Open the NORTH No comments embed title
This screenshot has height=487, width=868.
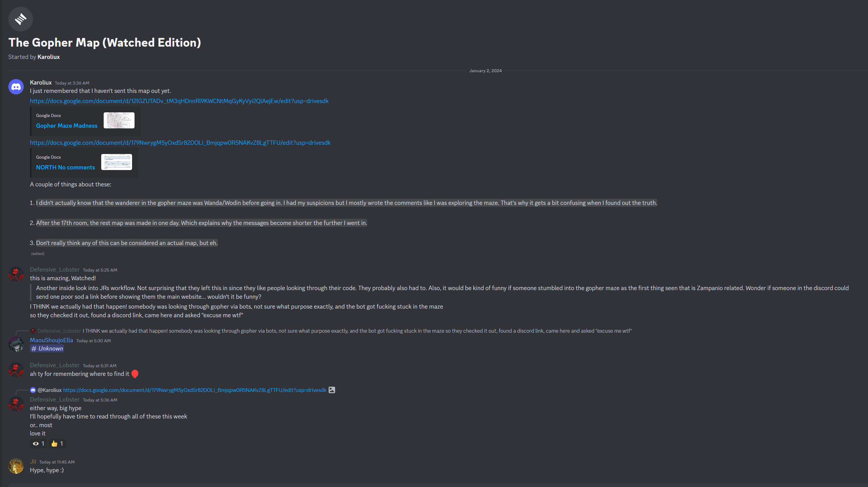click(65, 168)
